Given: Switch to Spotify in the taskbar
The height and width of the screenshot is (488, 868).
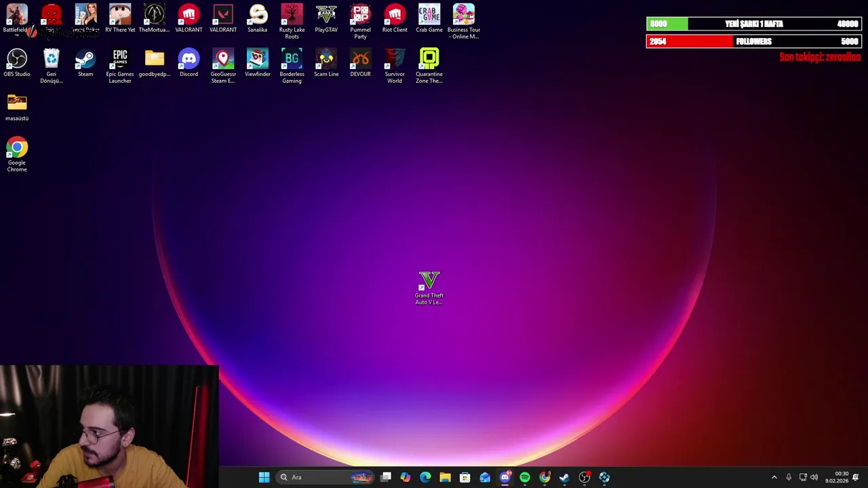Looking at the screenshot, I should 525,477.
